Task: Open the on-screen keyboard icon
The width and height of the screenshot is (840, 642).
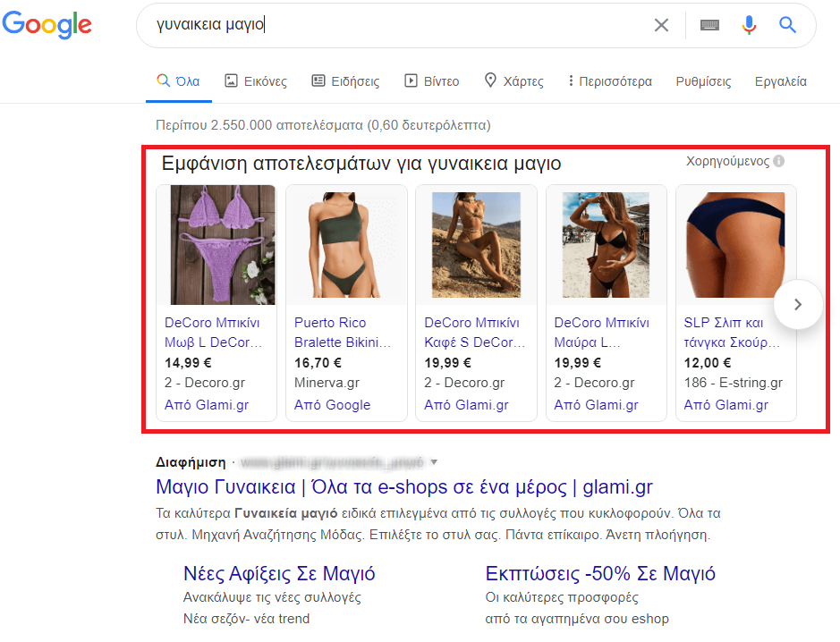Action: 709,25
